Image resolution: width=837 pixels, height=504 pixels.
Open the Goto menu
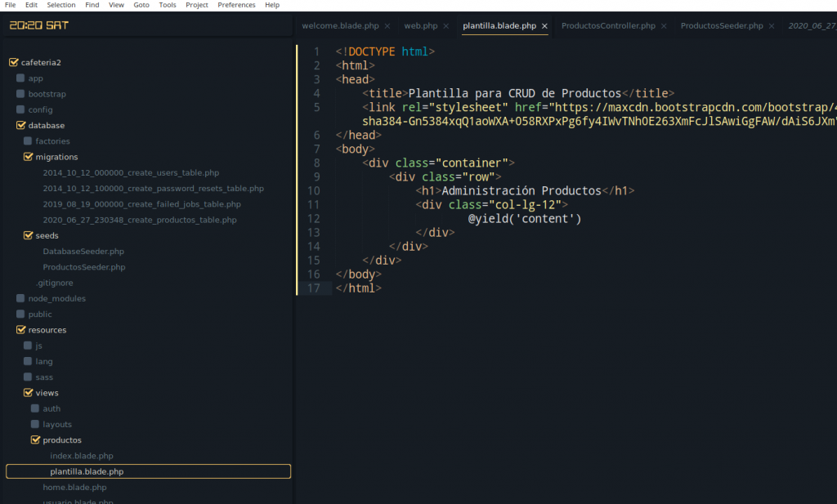point(141,5)
